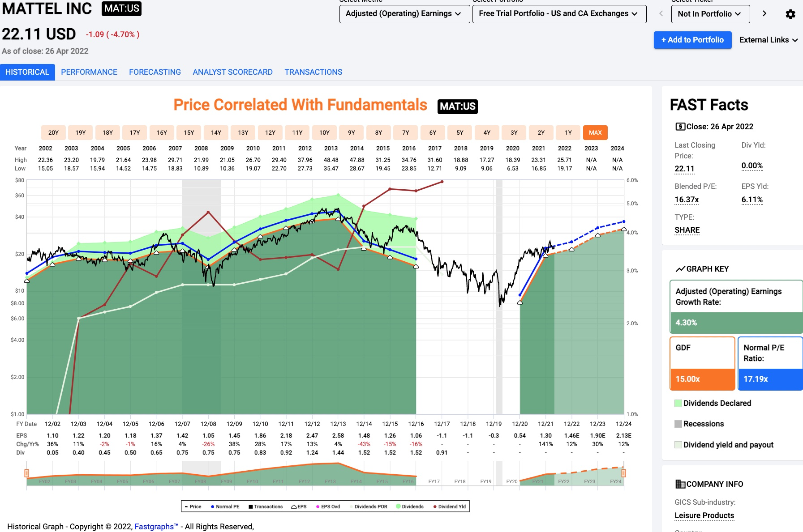803x532 pixels.
Task: Toggle Transactions series in legend
Action: tap(266, 506)
